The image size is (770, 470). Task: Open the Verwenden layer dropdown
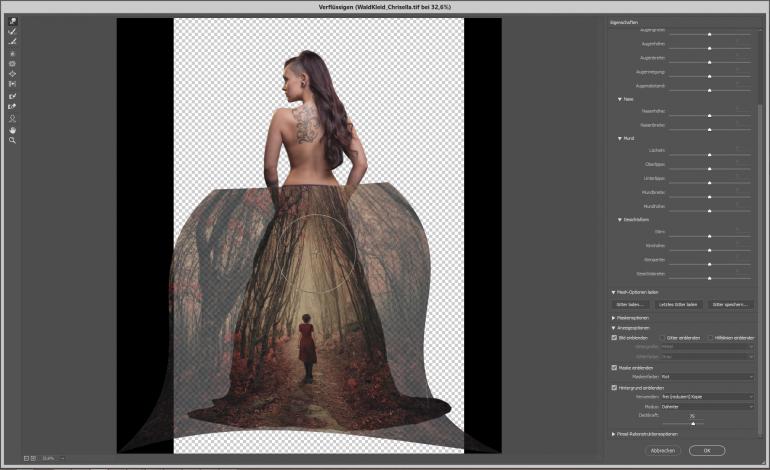(707, 396)
